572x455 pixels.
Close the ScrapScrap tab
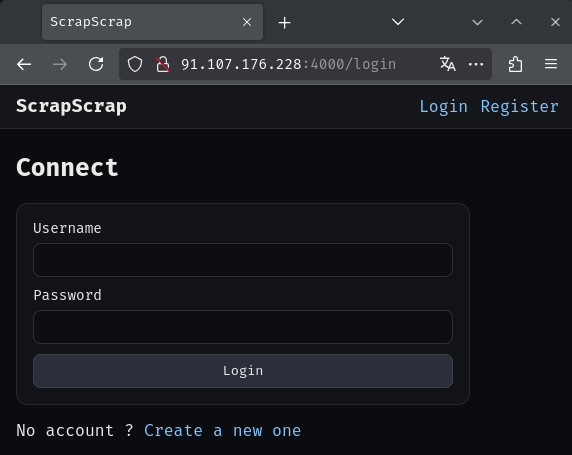[x=247, y=22]
